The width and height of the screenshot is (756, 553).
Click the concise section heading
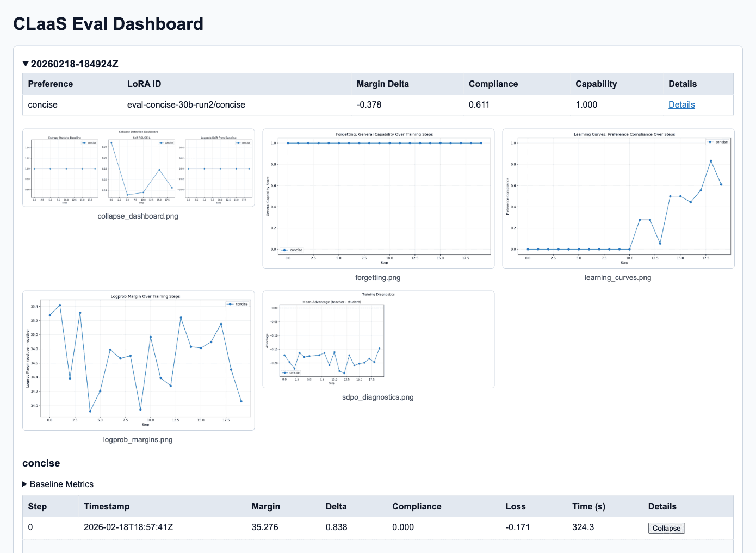tap(41, 463)
